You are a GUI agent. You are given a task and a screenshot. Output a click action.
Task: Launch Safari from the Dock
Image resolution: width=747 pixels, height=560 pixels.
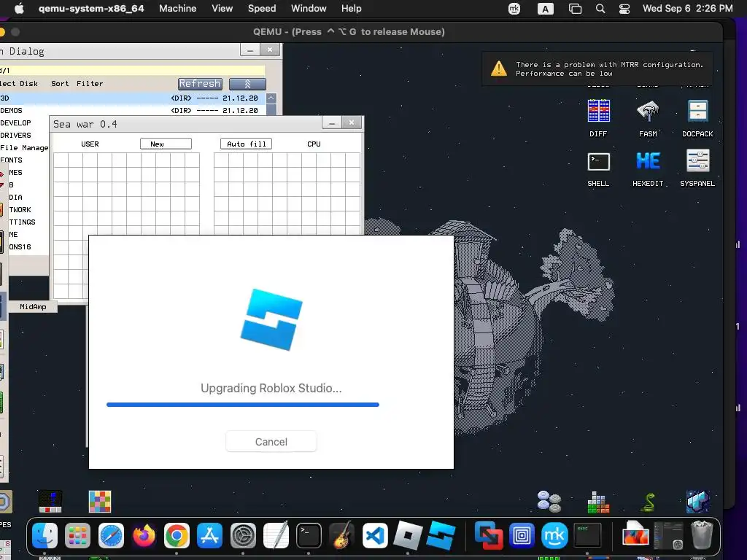tap(111, 536)
